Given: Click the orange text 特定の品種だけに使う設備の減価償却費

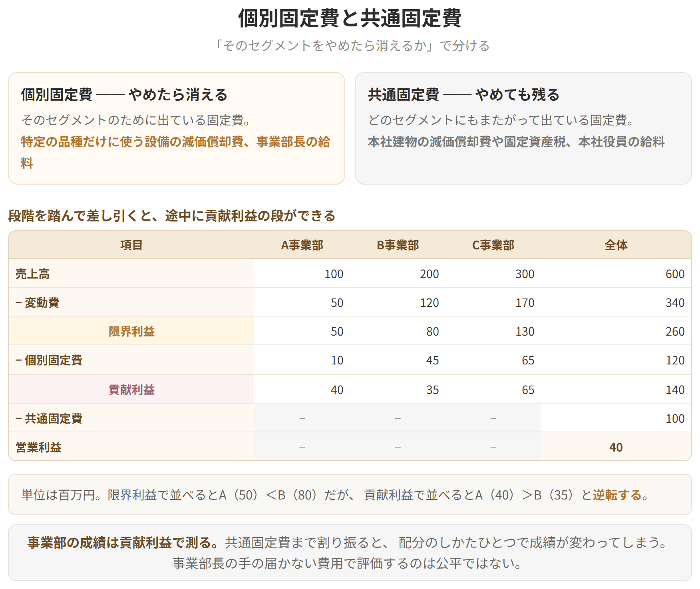Looking at the screenshot, I should coord(132,142).
